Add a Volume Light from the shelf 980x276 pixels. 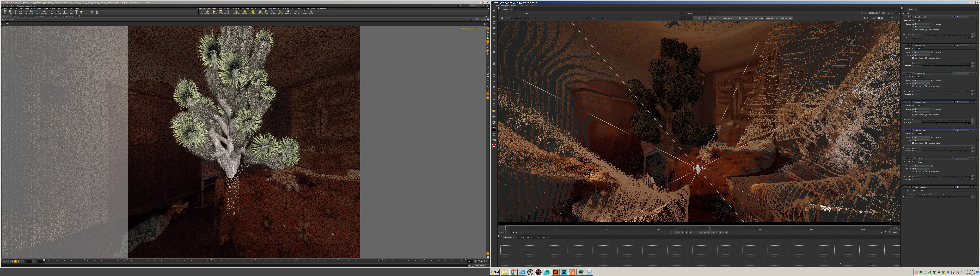point(237,12)
